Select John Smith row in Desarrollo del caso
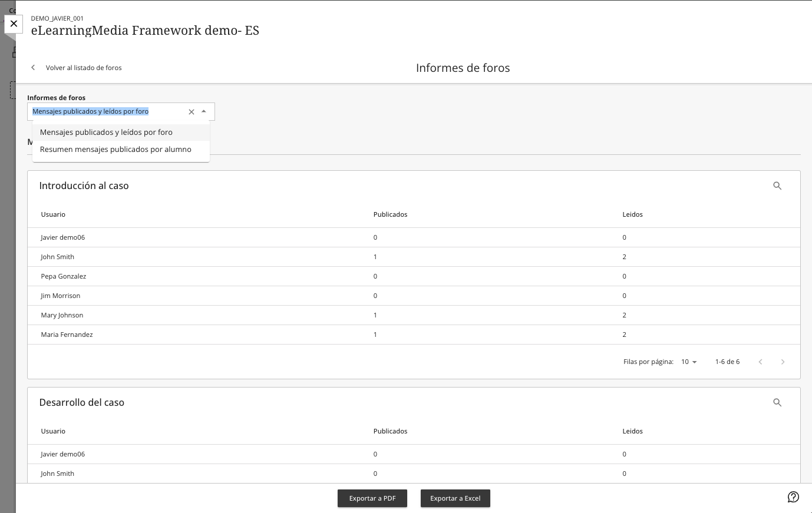 (x=414, y=474)
